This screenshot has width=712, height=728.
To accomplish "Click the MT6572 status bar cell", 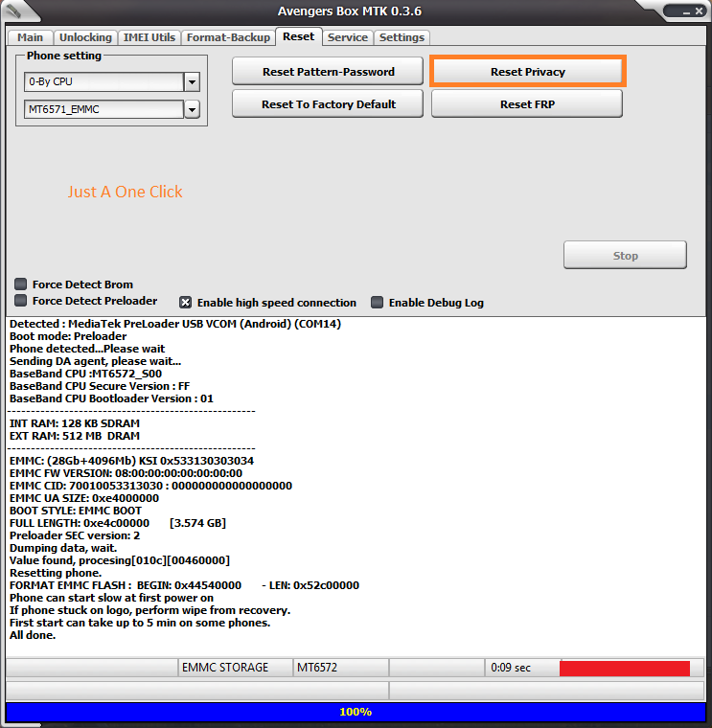I will (x=340, y=668).
